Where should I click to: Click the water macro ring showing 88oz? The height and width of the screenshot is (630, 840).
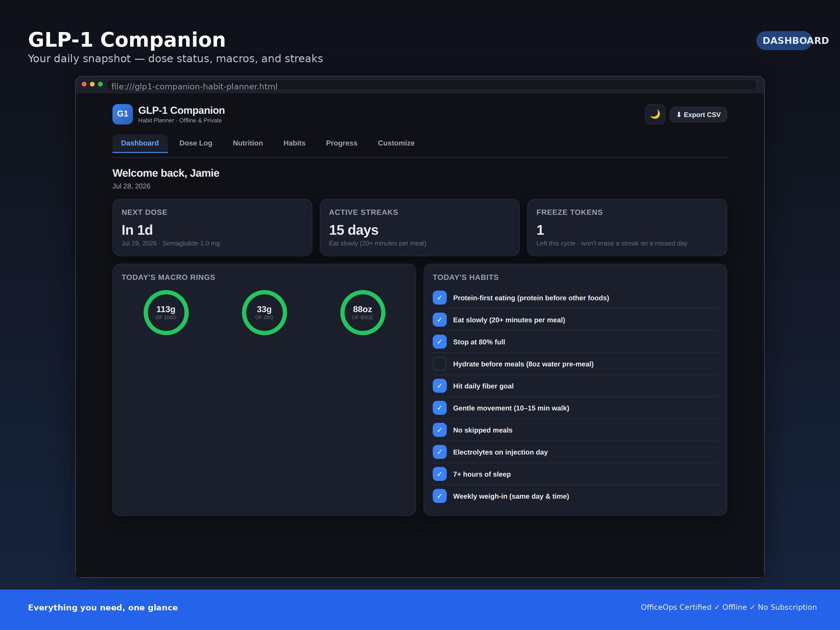click(x=363, y=313)
